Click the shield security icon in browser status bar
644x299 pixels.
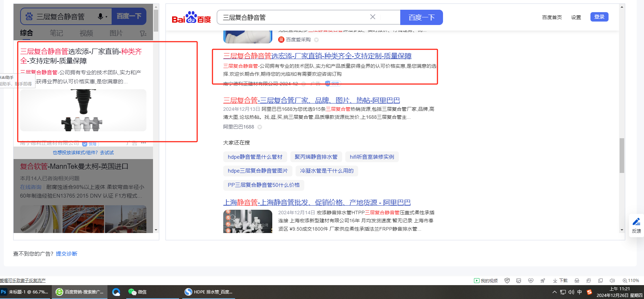pos(507,281)
